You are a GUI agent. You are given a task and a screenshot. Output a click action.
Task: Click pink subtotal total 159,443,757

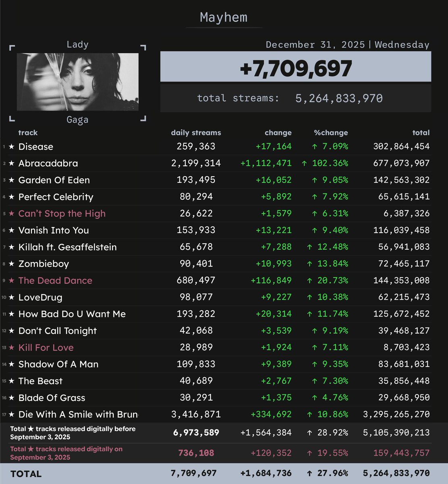(x=402, y=453)
